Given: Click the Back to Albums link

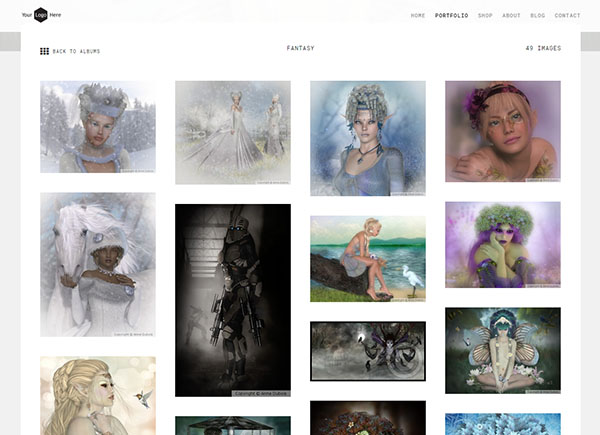Looking at the screenshot, I should coord(76,51).
